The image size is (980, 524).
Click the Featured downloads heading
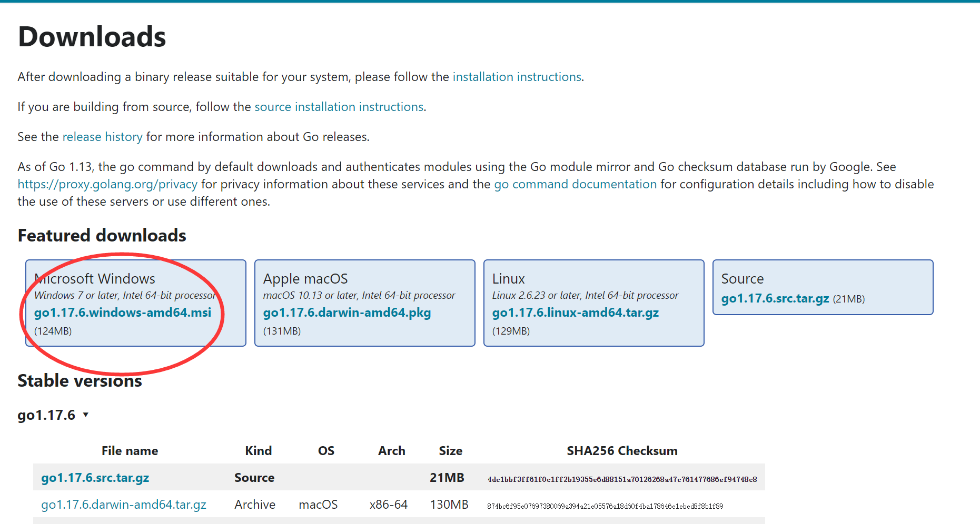(x=102, y=235)
